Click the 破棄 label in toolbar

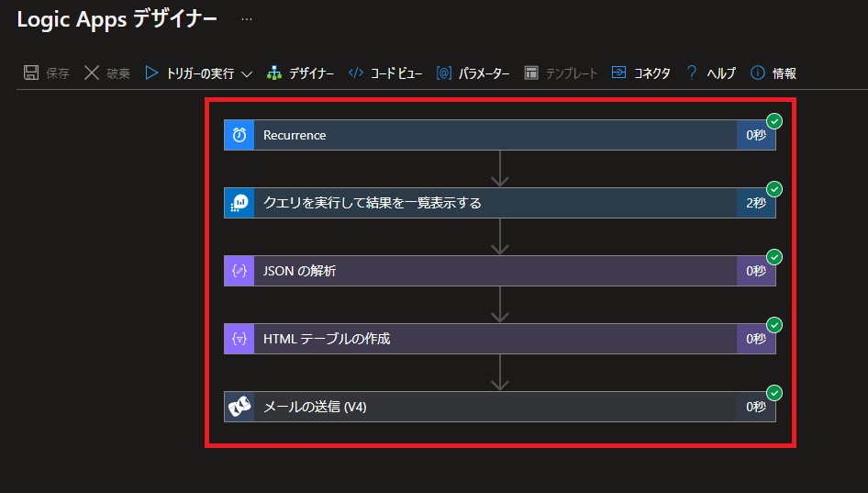tap(118, 73)
